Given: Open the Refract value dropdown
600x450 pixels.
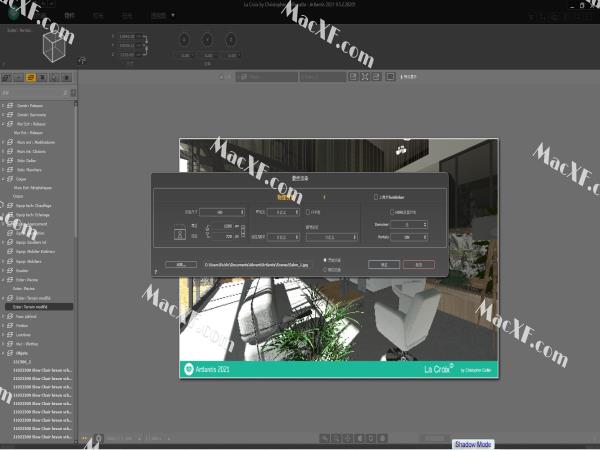Looking at the screenshot, I should point(409,237).
